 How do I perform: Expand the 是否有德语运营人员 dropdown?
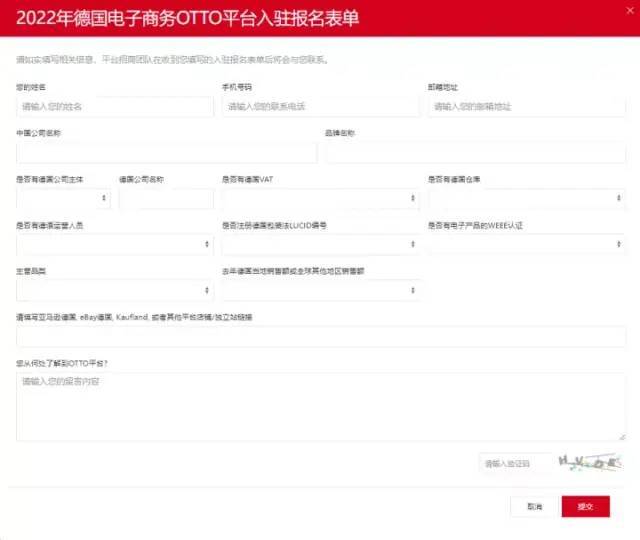tap(115, 244)
